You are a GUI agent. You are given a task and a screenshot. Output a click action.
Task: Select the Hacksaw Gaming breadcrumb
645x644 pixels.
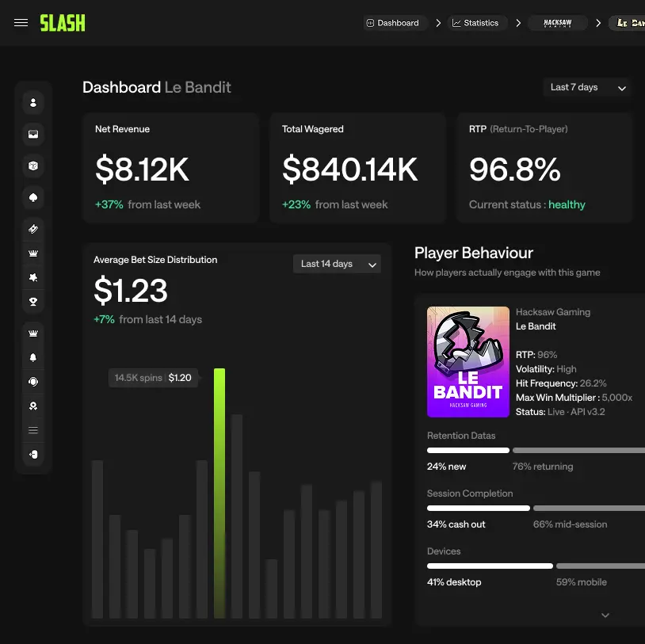(x=558, y=23)
